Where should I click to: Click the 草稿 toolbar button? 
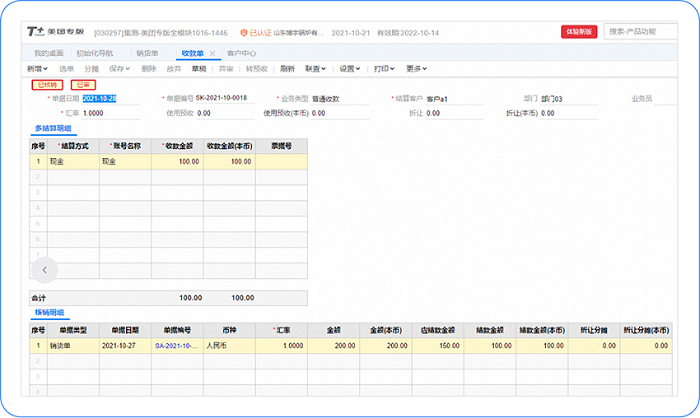click(x=199, y=69)
